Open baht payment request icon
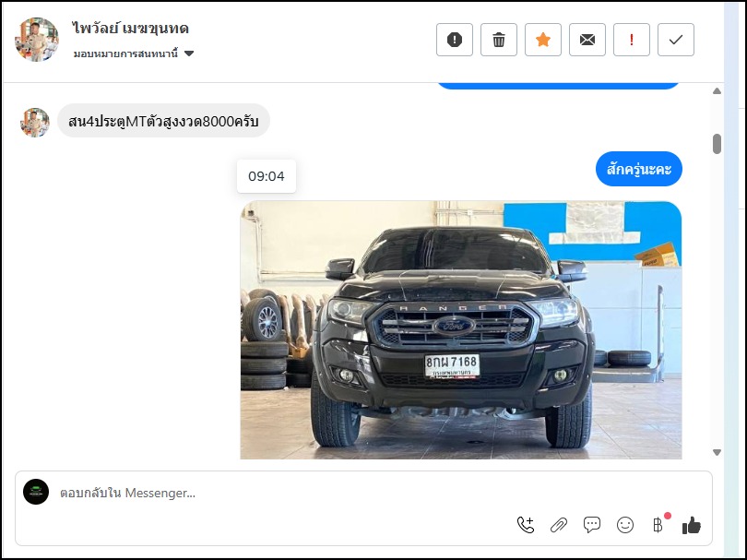 (659, 524)
